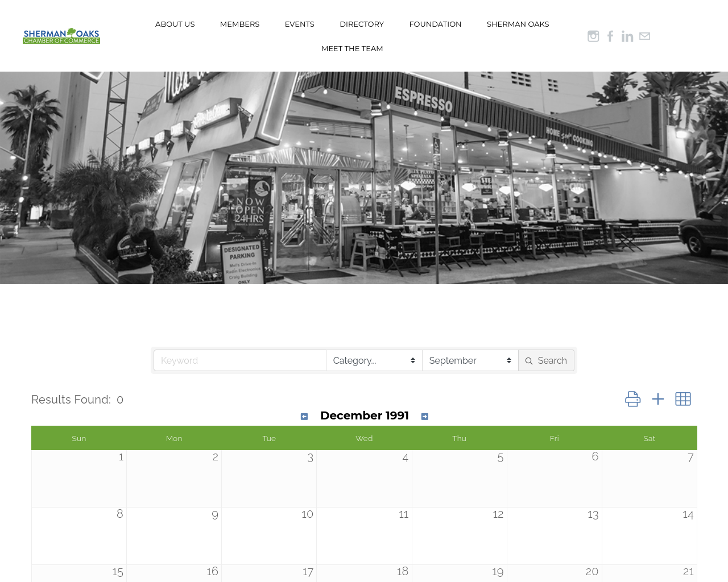Select December 8 on the calendar
Screen dimensions: 728x582
point(79,536)
